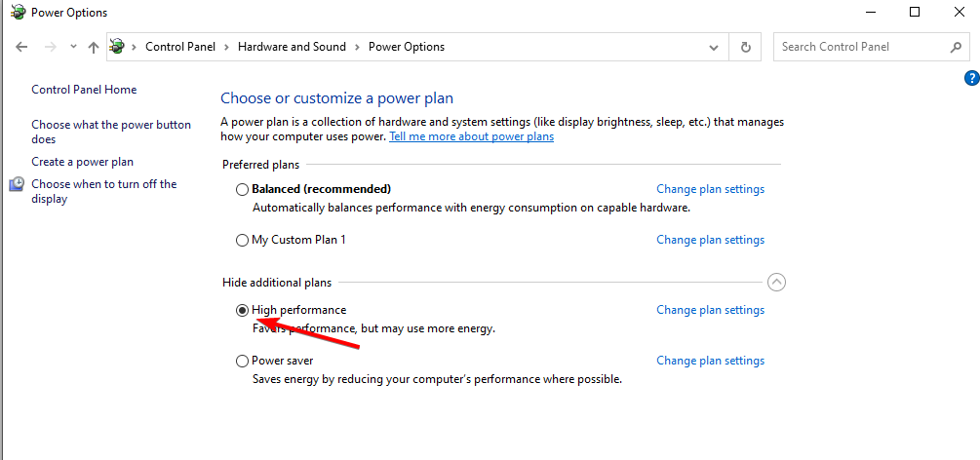Click the search magnifier icon
The width and height of the screenshot is (980, 460).
point(957,47)
